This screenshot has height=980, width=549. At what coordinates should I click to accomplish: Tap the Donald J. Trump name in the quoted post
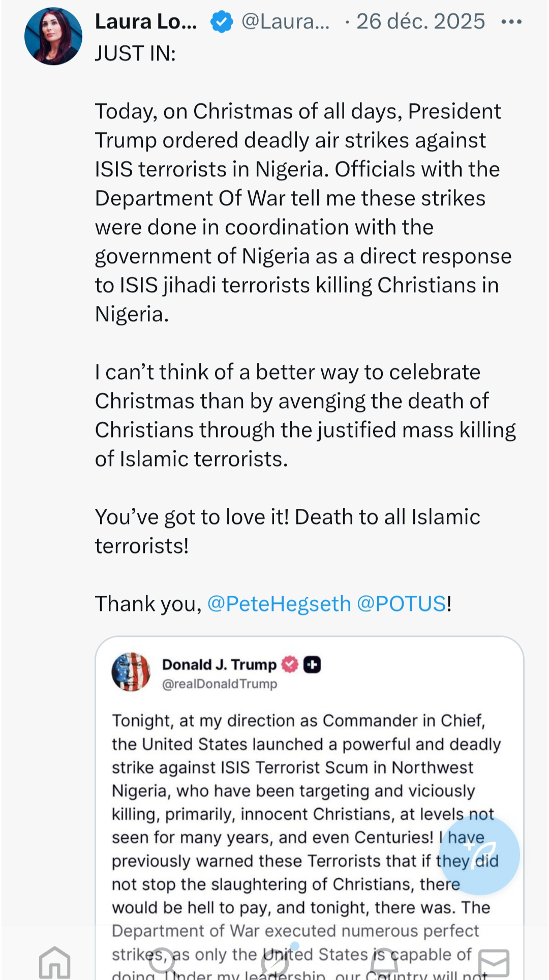[x=219, y=664]
